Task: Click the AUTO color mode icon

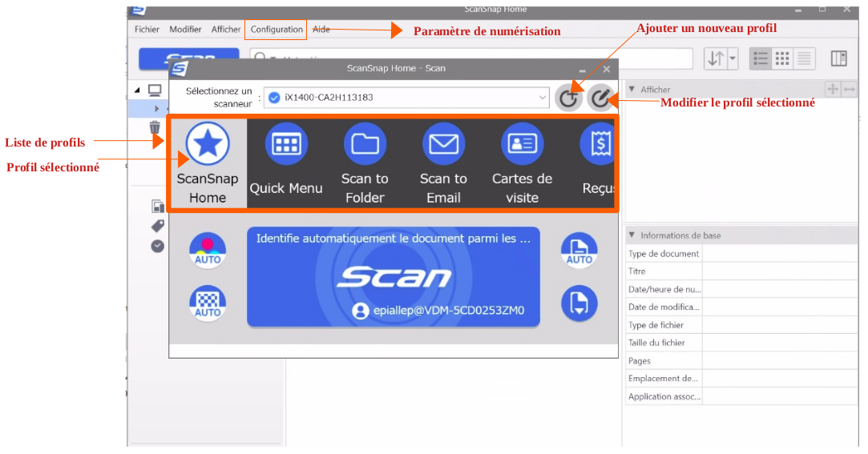Action: point(208,251)
